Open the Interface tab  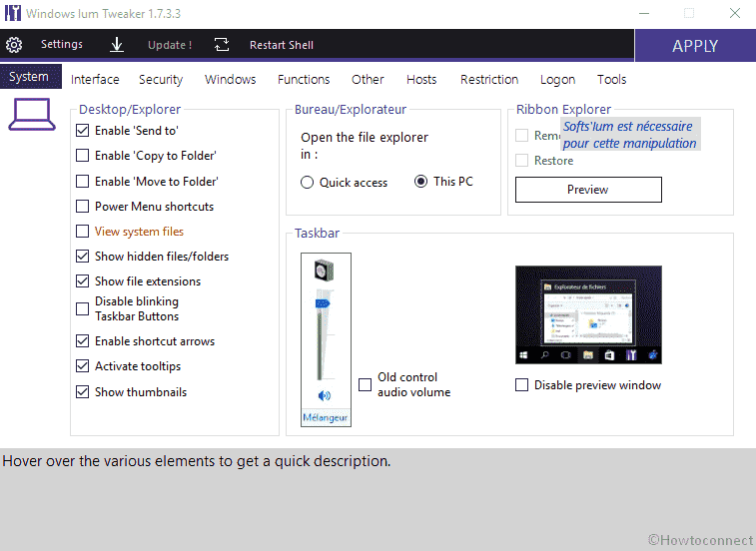coord(95,80)
